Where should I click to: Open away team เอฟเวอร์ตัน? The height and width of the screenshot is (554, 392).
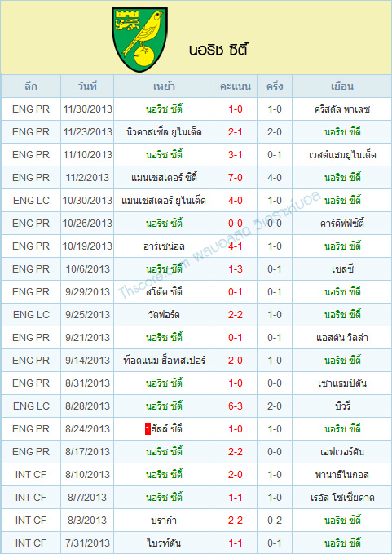point(342,452)
